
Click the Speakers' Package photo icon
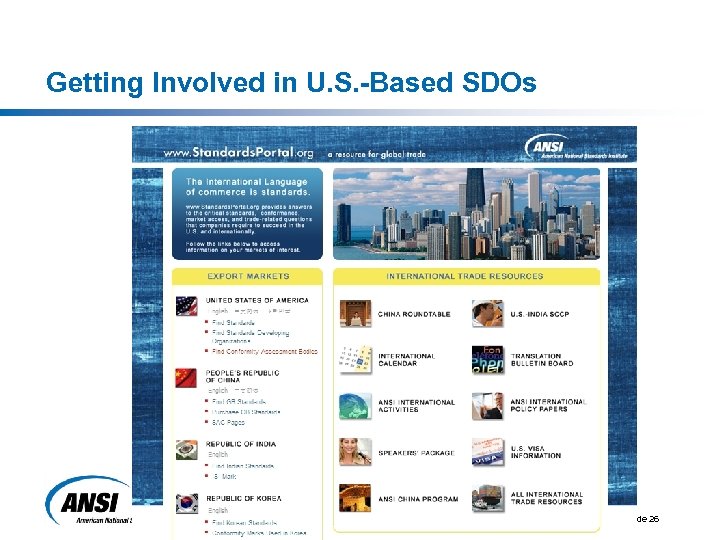(355, 452)
